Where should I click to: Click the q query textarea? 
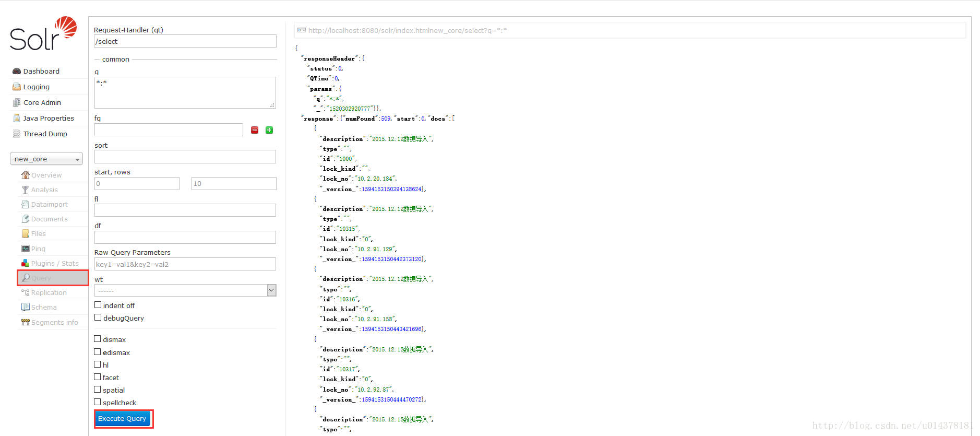click(185, 92)
